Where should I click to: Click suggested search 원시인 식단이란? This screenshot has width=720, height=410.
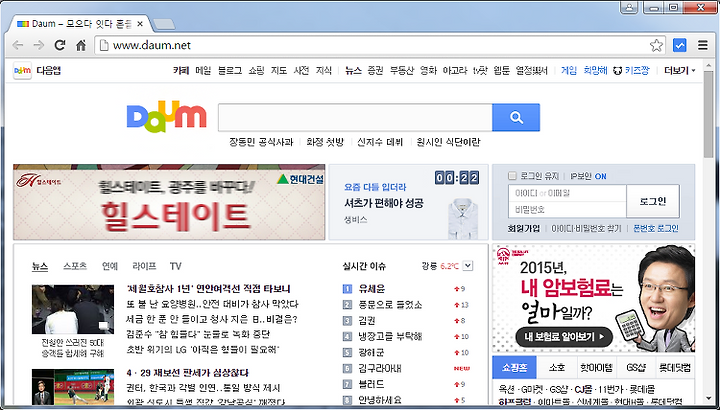click(448, 142)
